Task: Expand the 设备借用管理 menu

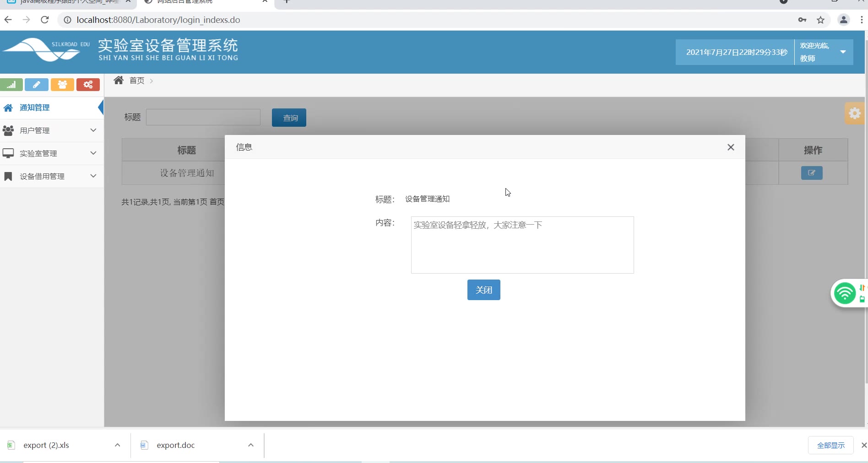Action: tap(52, 176)
